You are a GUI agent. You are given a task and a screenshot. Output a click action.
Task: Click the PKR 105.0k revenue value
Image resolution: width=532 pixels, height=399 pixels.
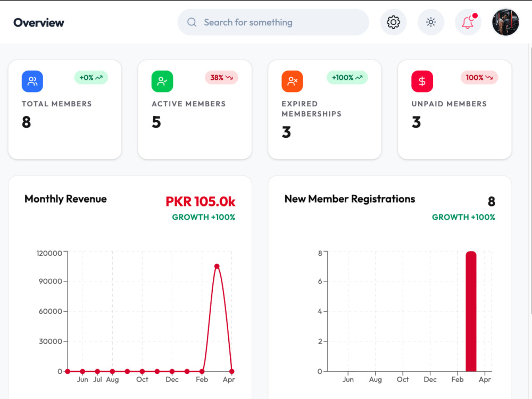coord(200,202)
